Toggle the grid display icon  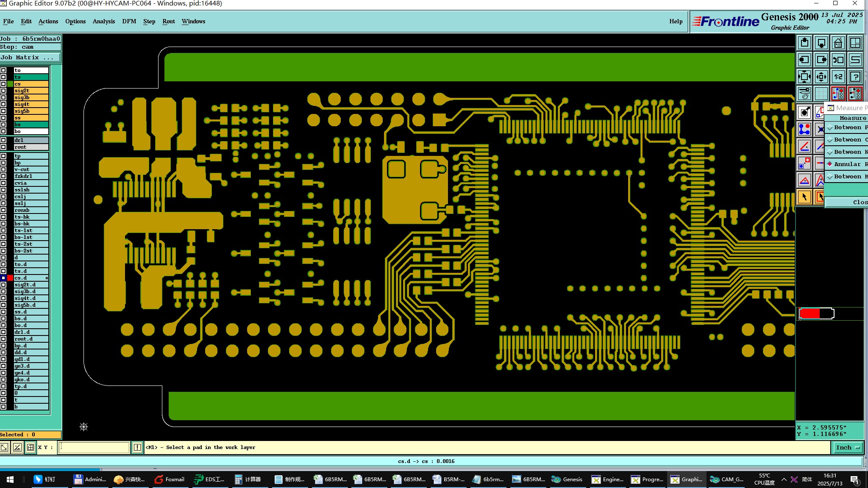821,93
